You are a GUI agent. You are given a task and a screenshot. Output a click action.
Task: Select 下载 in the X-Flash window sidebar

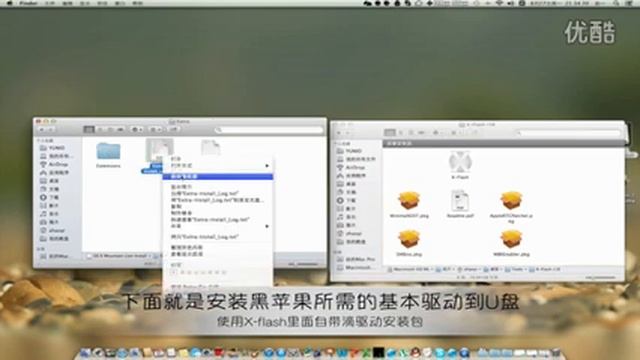(347, 200)
